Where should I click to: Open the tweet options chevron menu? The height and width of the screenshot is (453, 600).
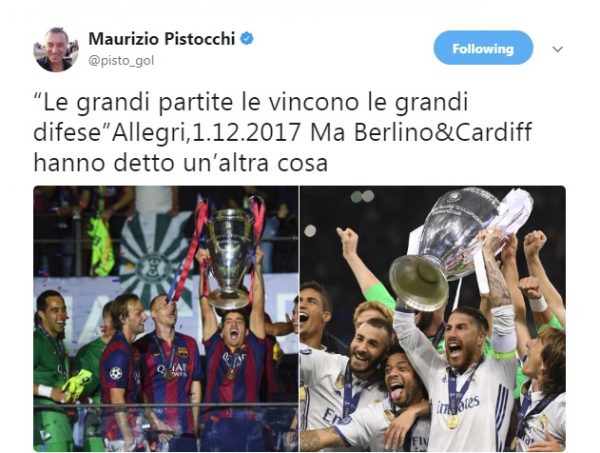tap(558, 49)
